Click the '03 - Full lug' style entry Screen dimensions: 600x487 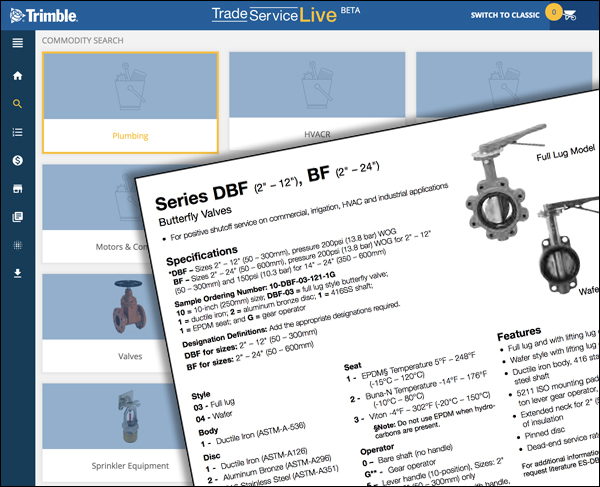click(214, 404)
